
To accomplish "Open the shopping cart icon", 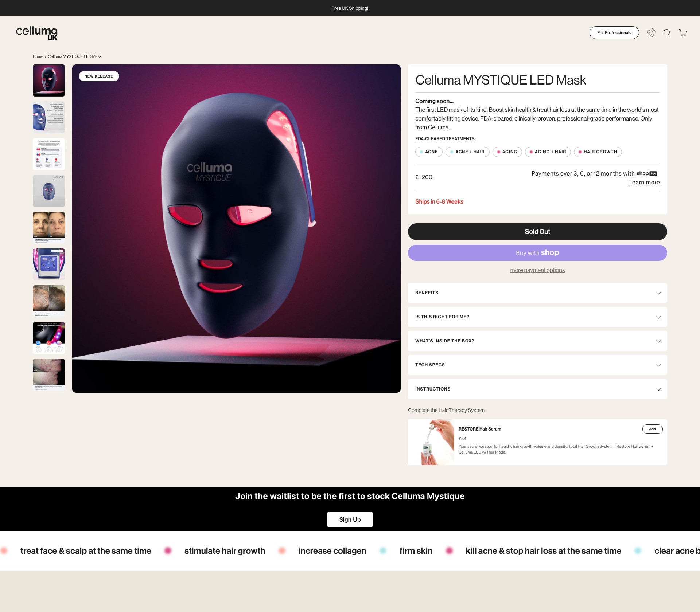I will (683, 33).
